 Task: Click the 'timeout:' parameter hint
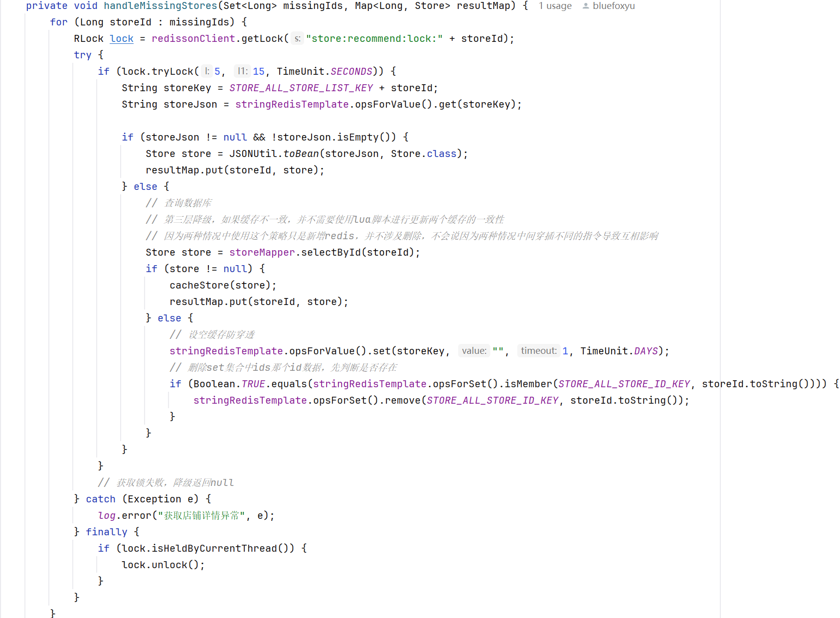coord(539,351)
